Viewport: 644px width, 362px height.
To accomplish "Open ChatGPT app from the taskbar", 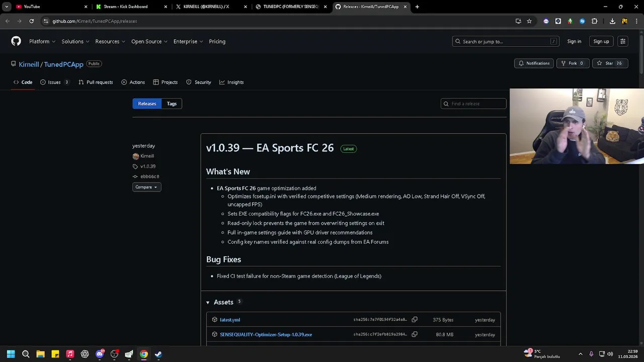I will 85,354.
